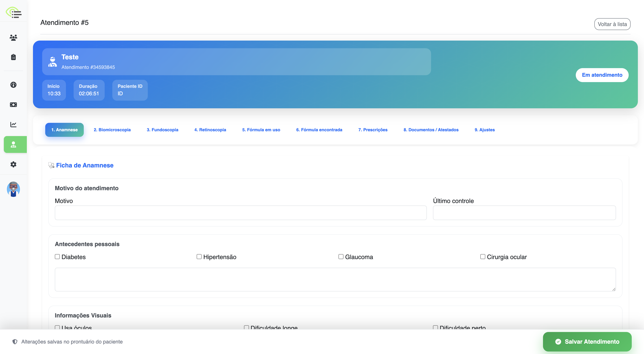Enable the Hipertensão checkbox
This screenshot has width=644, height=354.
click(x=199, y=257)
